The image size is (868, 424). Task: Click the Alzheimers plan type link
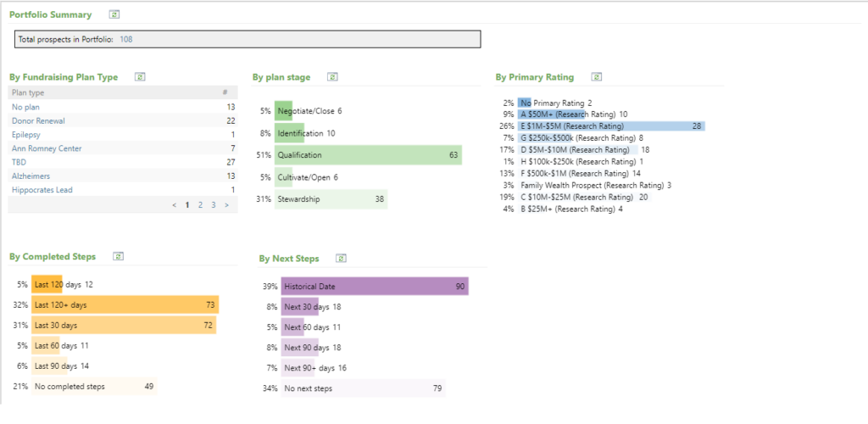click(x=32, y=176)
